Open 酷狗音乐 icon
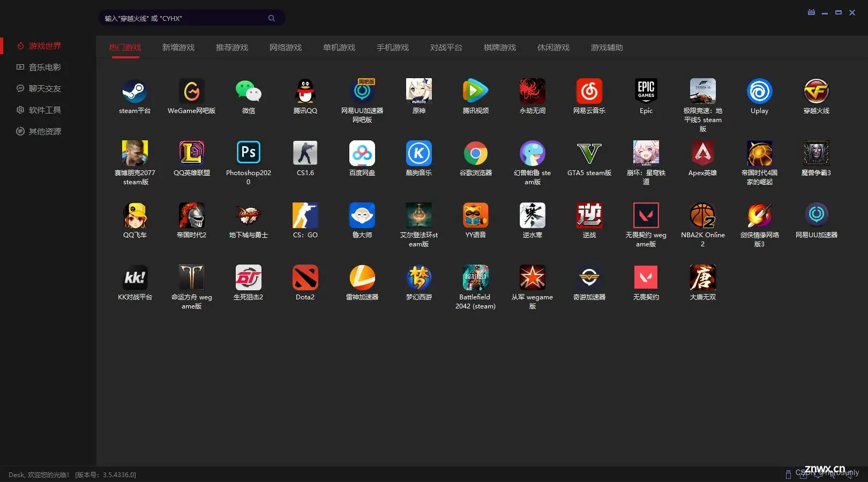 419,154
